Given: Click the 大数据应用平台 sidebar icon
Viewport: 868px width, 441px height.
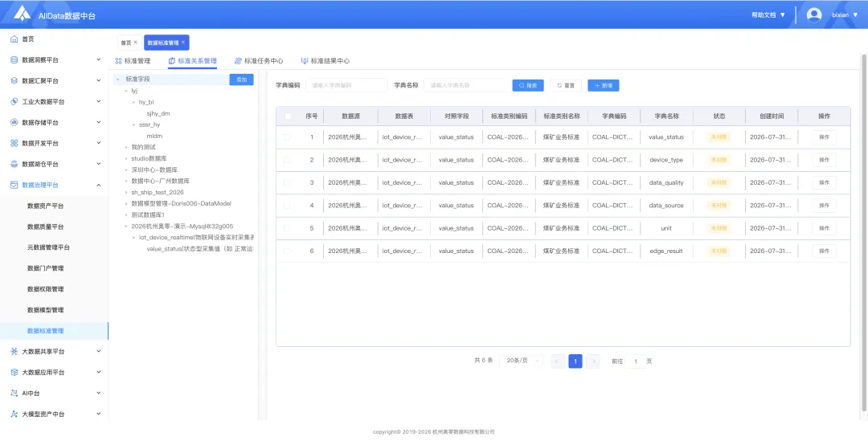Looking at the screenshot, I should [14, 373].
